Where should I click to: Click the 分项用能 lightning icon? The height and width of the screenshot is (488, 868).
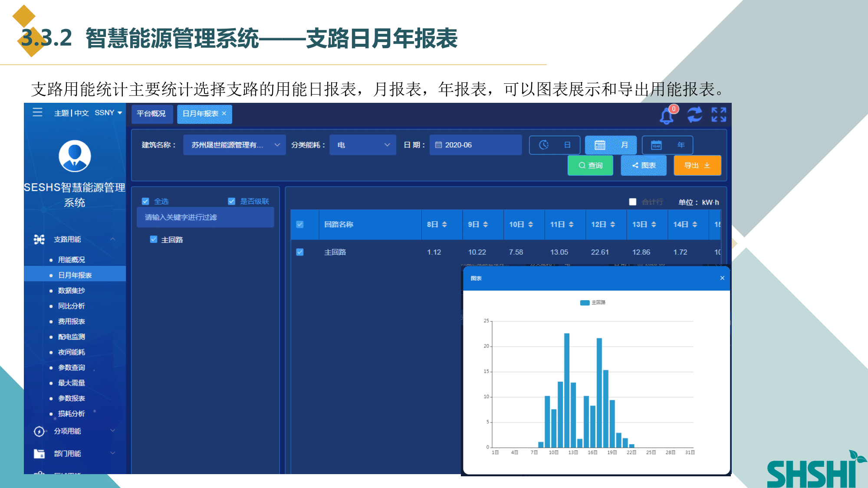tap(39, 431)
